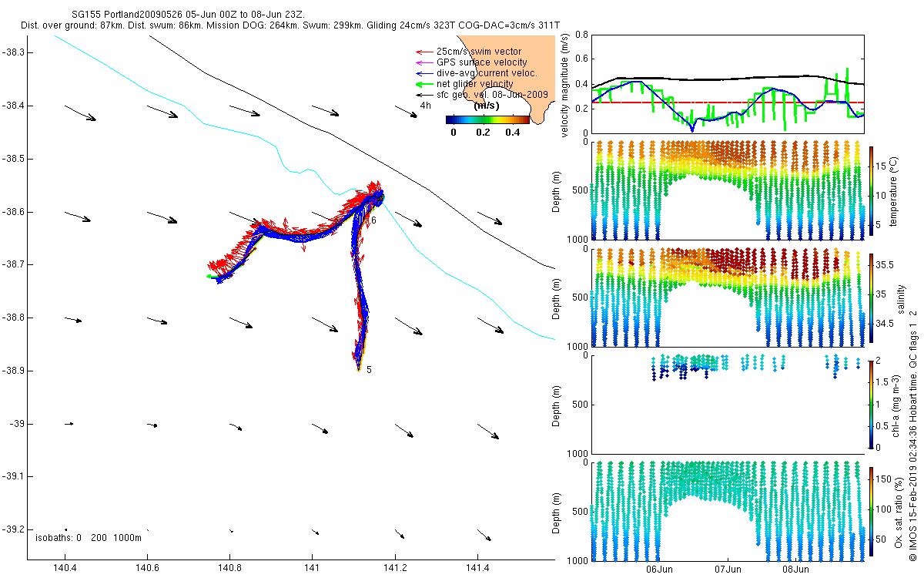Click 'Depth (m)' label of temperature panel
924x578 pixels.
coord(557,193)
